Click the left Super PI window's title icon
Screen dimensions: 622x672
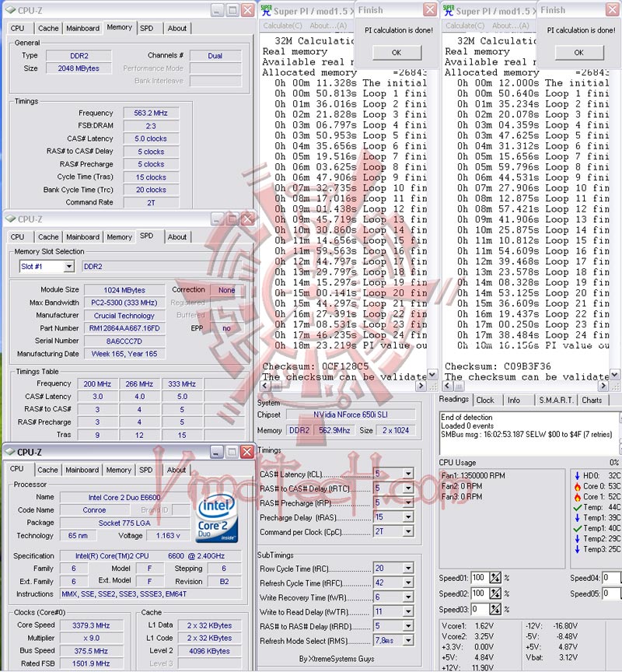(266, 11)
